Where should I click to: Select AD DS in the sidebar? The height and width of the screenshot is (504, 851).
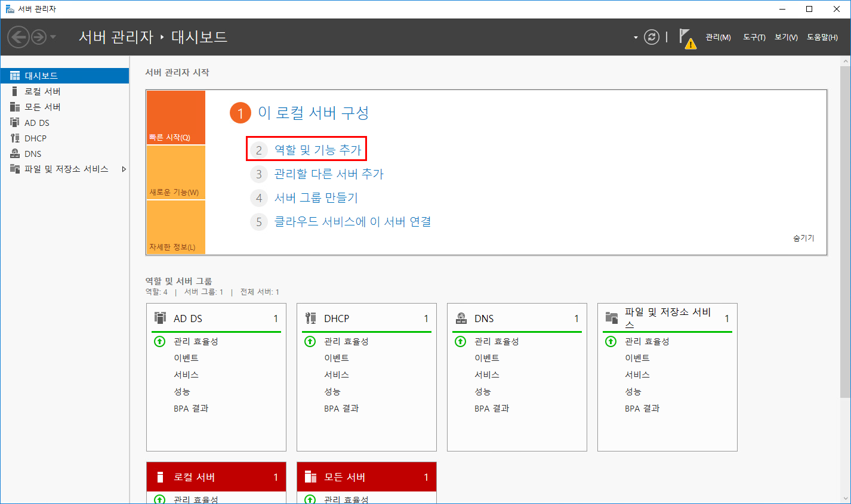tap(64, 122)
